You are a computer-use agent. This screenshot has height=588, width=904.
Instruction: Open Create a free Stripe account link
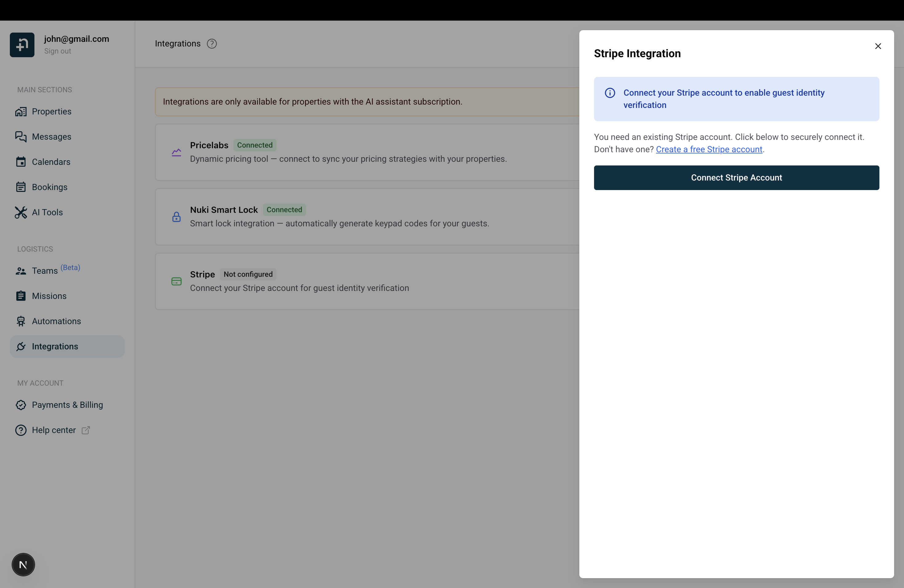[x=709, y=149]
